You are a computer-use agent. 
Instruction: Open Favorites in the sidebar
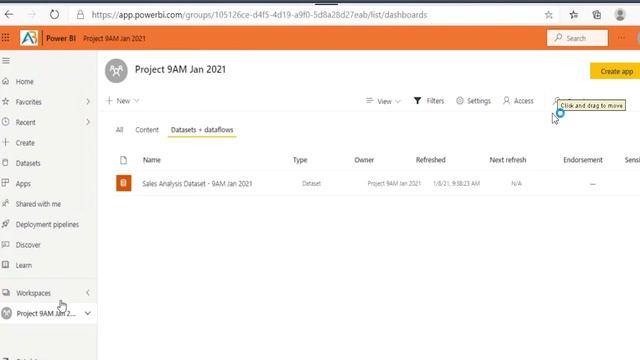point(29,102)
